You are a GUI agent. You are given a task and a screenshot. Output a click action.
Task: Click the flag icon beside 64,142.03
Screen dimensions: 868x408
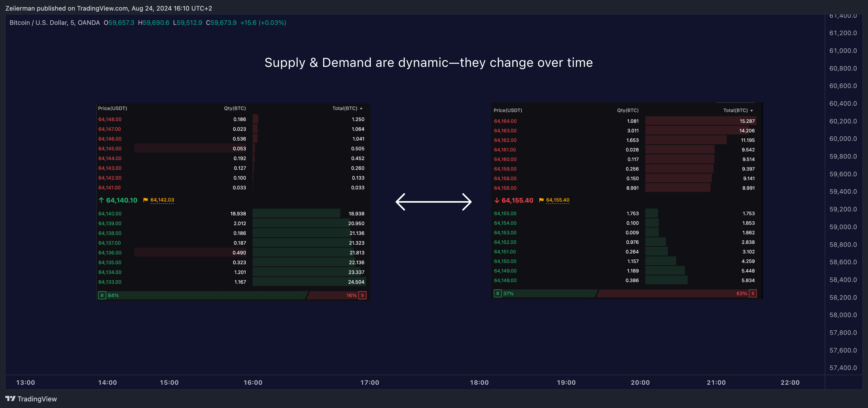(146, 200)
